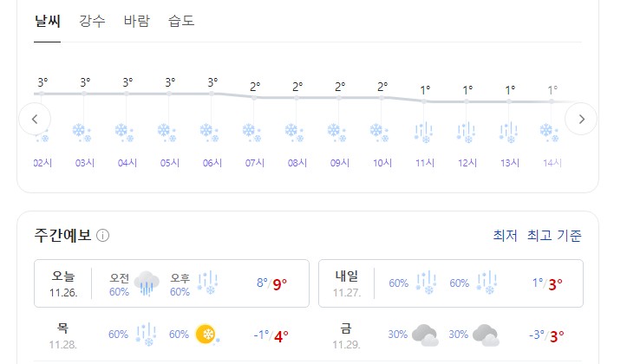Click the sleet icon at 11시
This screenshot has height=364, width=627.
(x=424, y=132)
